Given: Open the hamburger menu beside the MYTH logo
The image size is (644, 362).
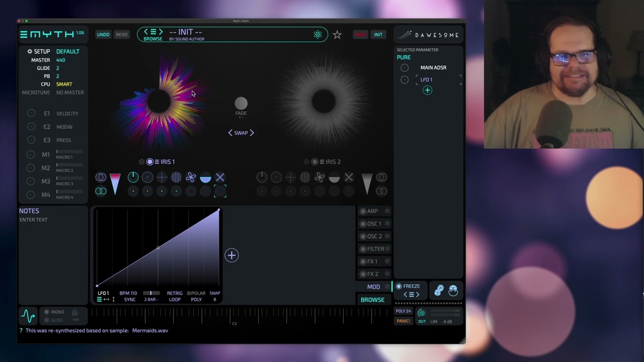Looking at the screenshot, I should (x=24, y=34).
